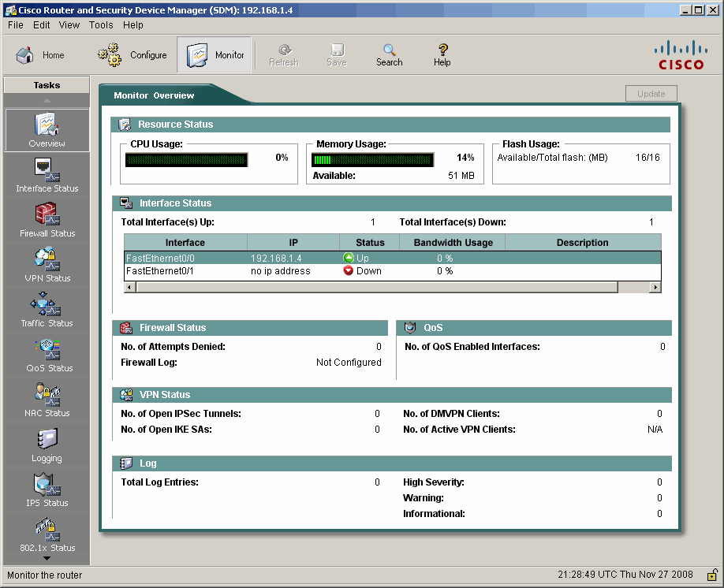
Task: Open VPN Status task
Action: [47, 266]
